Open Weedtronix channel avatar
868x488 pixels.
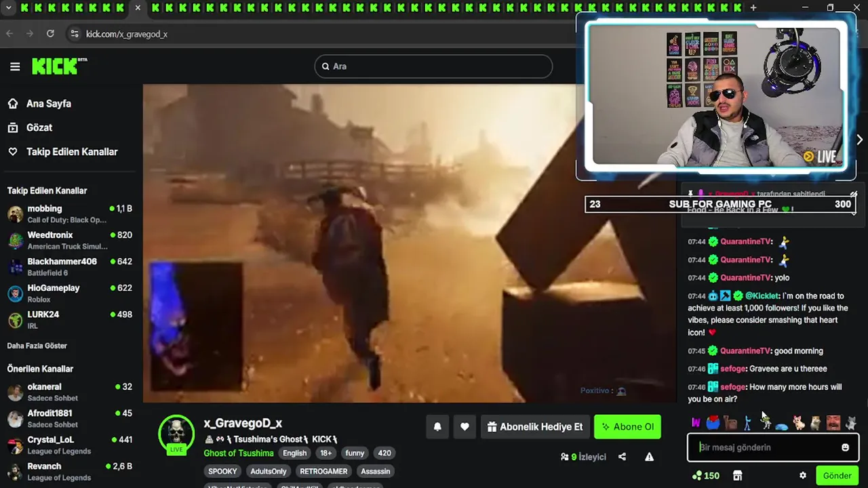pyautogui.click(x=16, y=241)
